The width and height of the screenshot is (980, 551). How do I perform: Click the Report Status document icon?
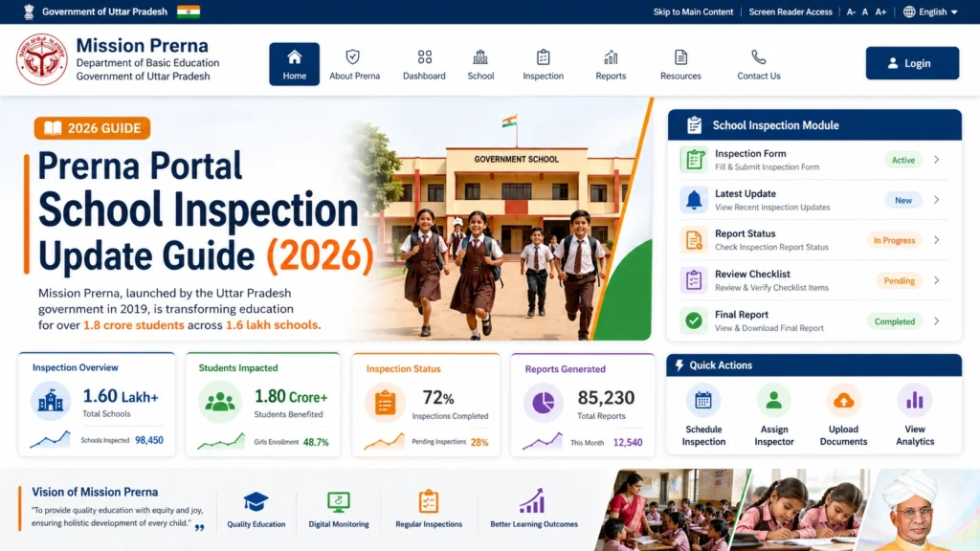694,240
